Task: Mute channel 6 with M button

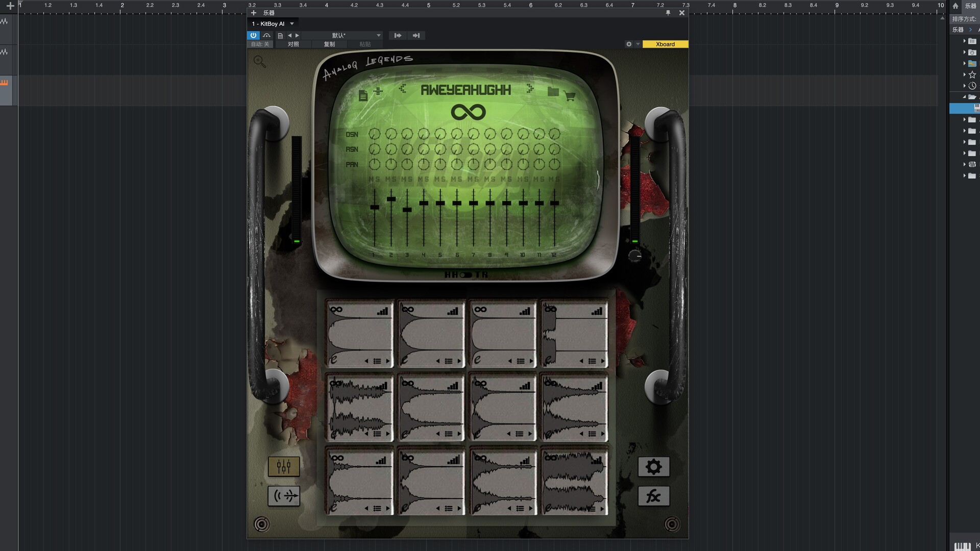Action: point(454,179)
